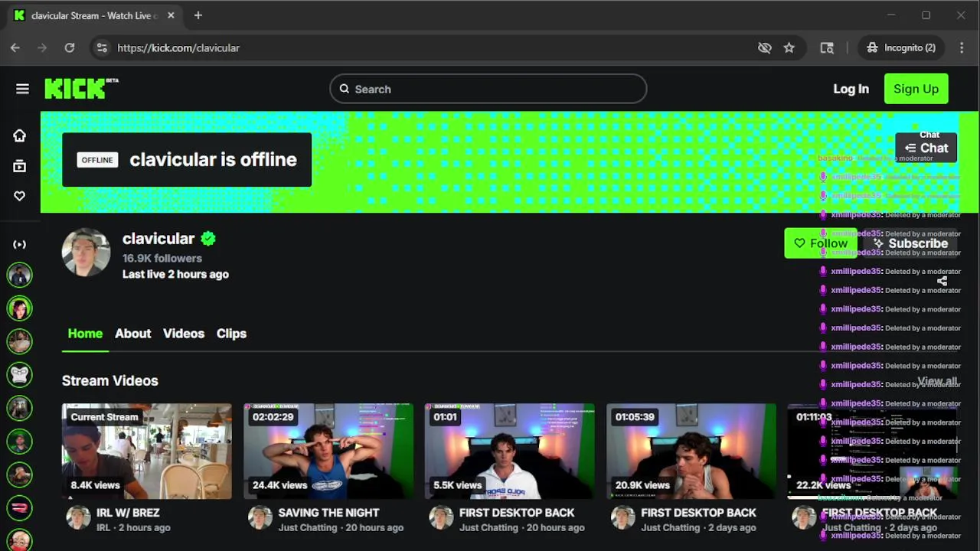Open the media control icon in toolbar
Screen dimensions: 980x551
click(x=827, y=47)
